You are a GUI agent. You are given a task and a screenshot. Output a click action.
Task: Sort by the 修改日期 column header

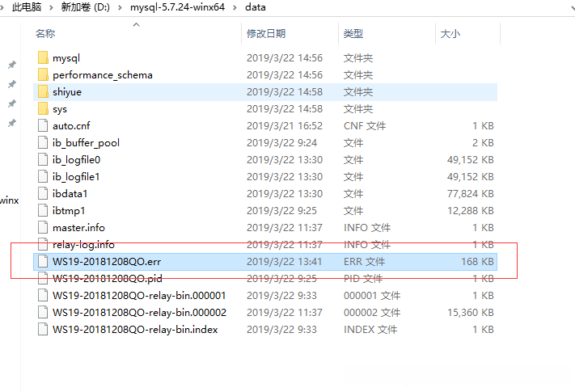[266, 34]
